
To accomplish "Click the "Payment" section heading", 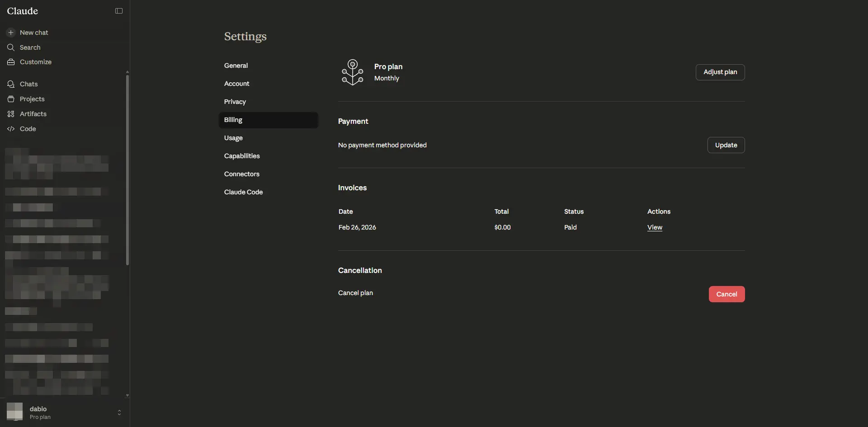I will click(x=353, y=121).
